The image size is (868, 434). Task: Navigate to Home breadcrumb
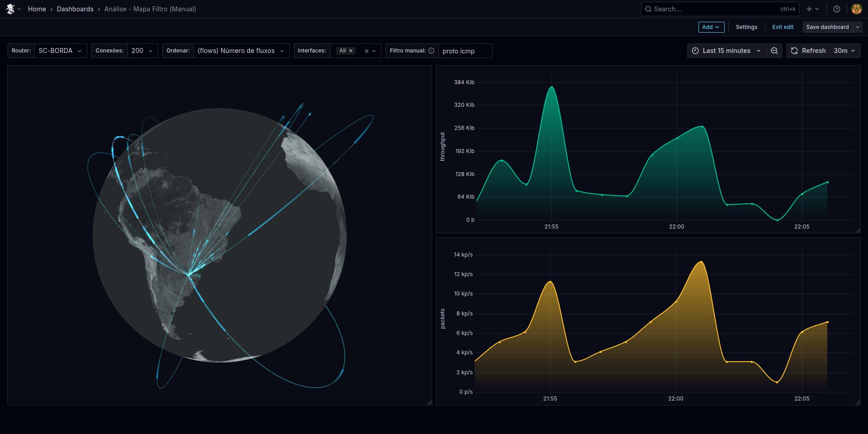[37, 9]
